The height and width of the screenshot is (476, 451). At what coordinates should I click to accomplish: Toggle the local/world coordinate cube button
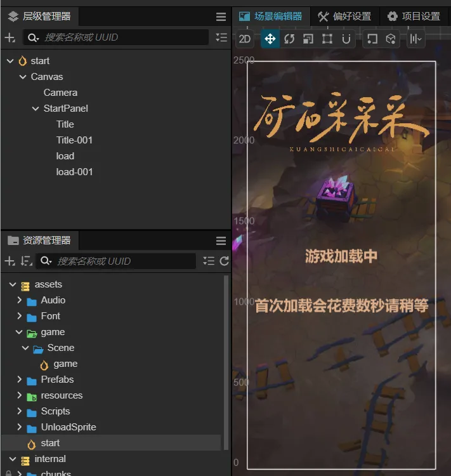click(x=391, y=39)
